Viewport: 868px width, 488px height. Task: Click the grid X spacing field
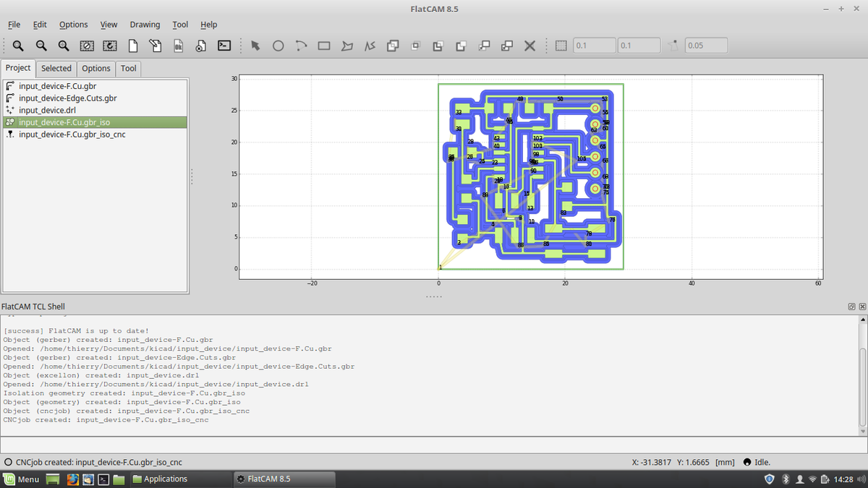click(595, 46)
